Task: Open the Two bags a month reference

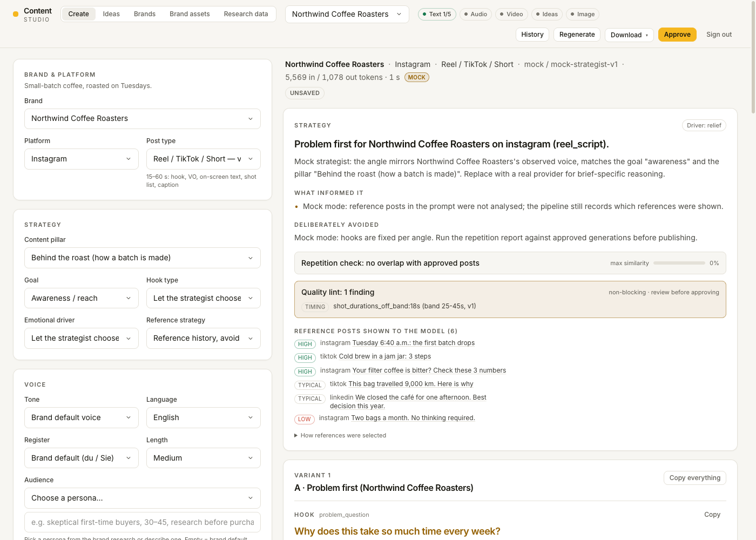Action: [x=413, y=418]
